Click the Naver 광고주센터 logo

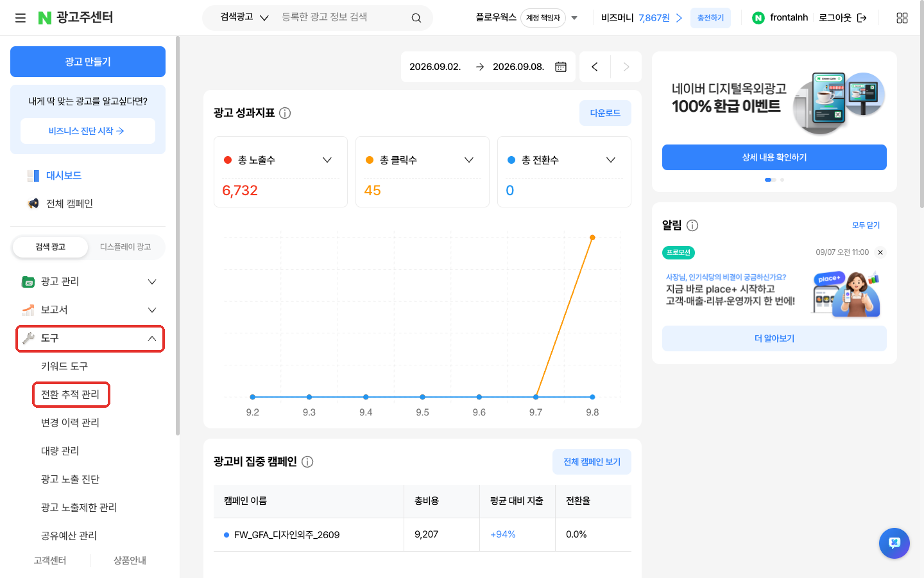click(76, 17)
